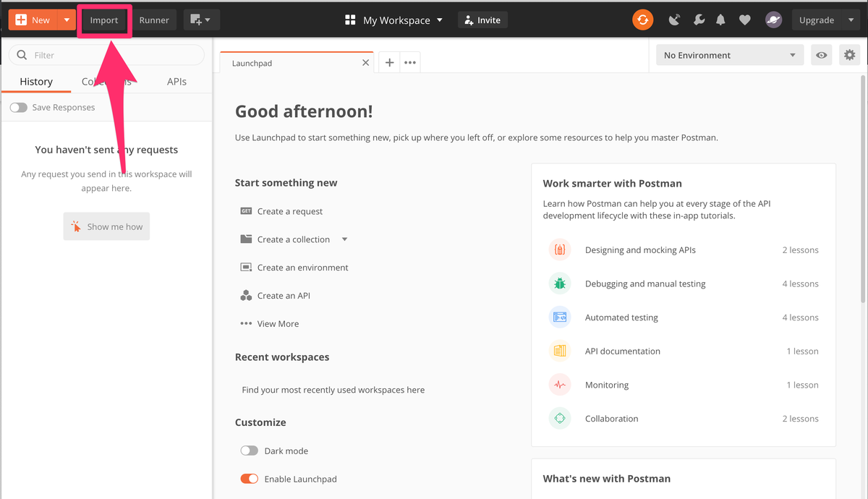
Task: Expand the Create a collection dropdown arrow
Action: [x=344, y=239]
